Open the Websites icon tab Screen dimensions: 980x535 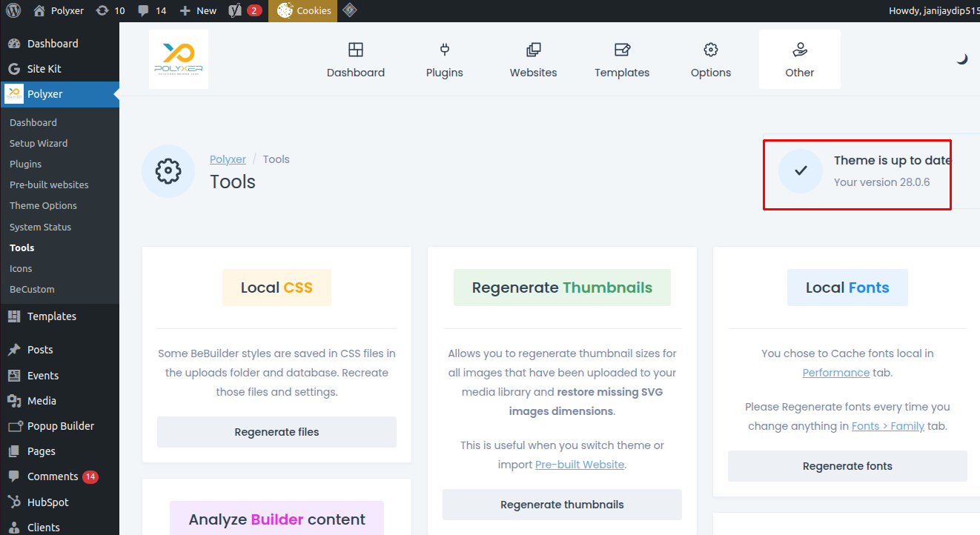tap(534, 59)
